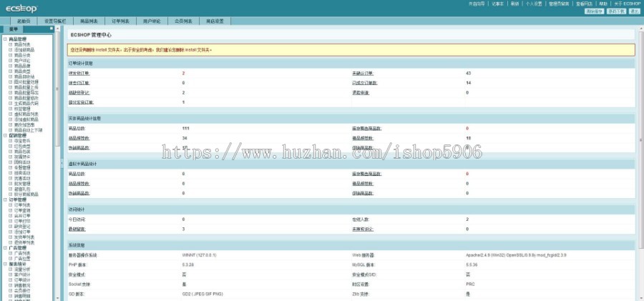Screen dimensions: 644x301
Task: Collapse the 促销管理 menu group
Action: pyautogui.click(x=5, y=135)
